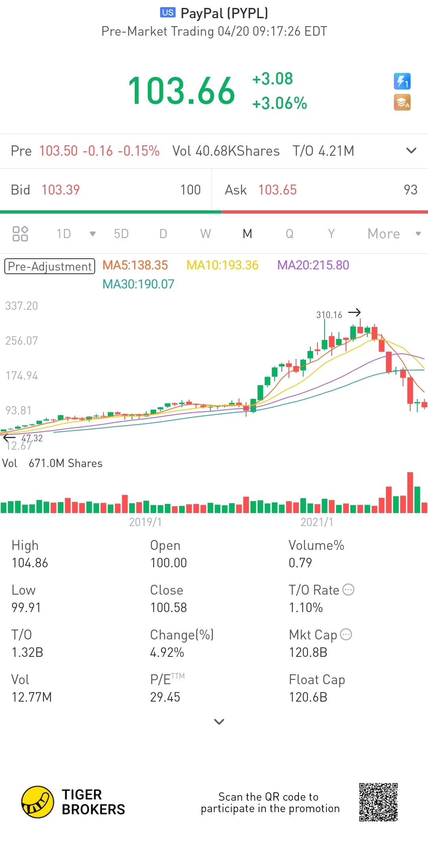
Task: Tap the Ask price 103.65
Action: 277,190
